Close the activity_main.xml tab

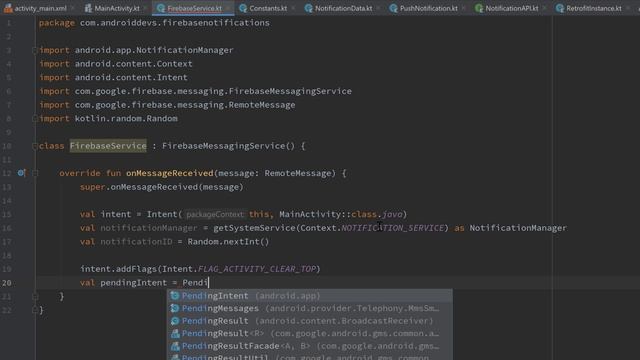(x=73, y=8)
